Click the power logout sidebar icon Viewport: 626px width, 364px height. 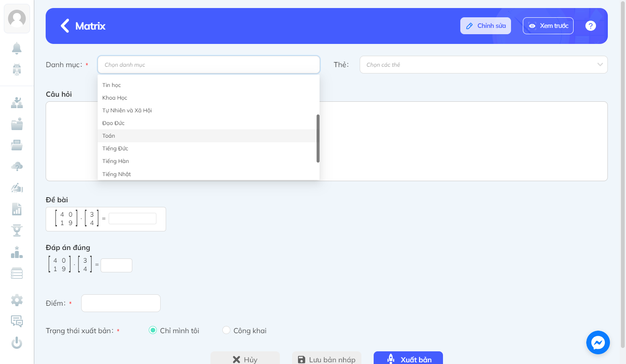tap(17, 342)
